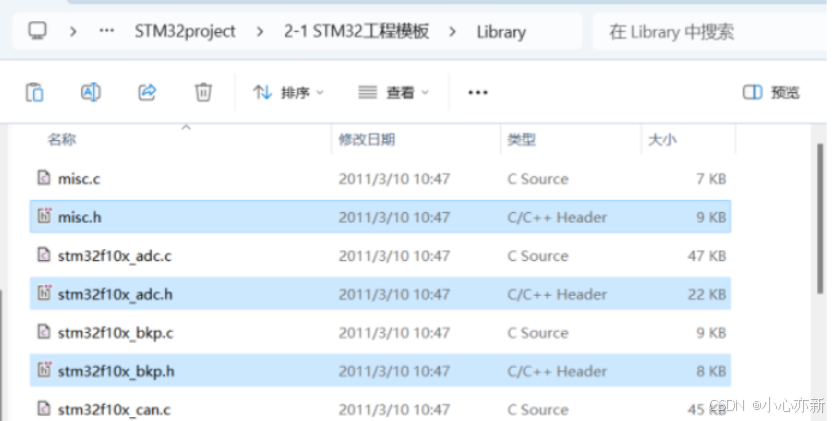The width and height of the screenshot is (837, 421).
Task: Click the Copy icon in the toolbar
Action: [x=35, y=92]
